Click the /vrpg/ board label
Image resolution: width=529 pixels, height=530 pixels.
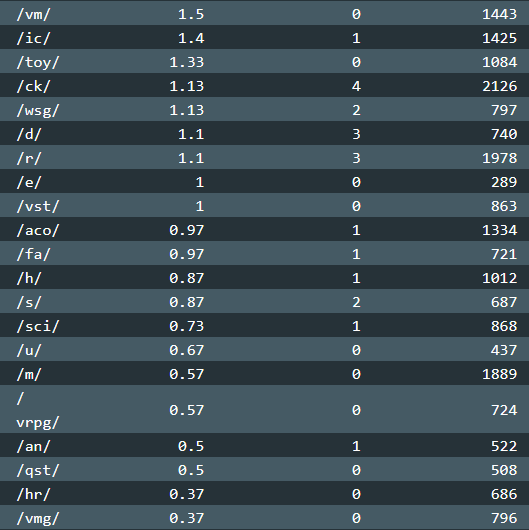(38, 410)
